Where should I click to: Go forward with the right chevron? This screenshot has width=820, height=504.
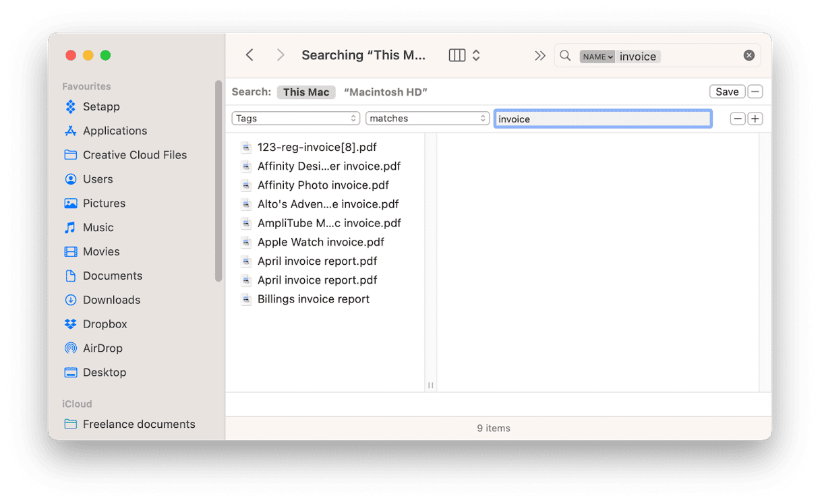tap(281, 55)
